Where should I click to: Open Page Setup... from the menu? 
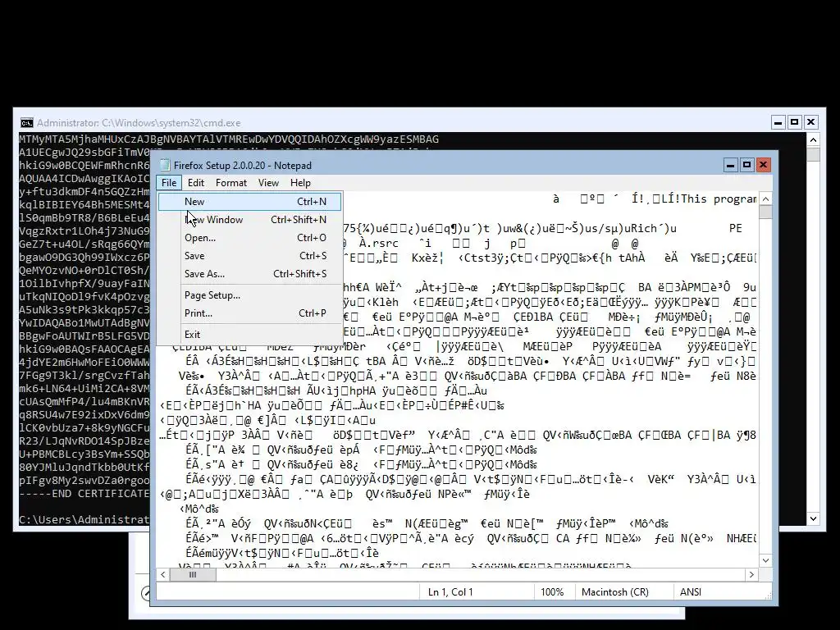click(249, 295)
